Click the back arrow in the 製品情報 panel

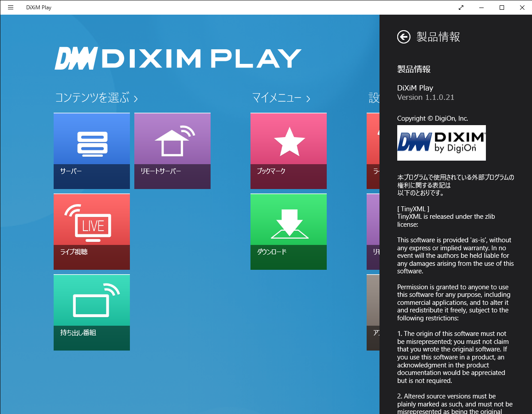[x=403, y=37]
